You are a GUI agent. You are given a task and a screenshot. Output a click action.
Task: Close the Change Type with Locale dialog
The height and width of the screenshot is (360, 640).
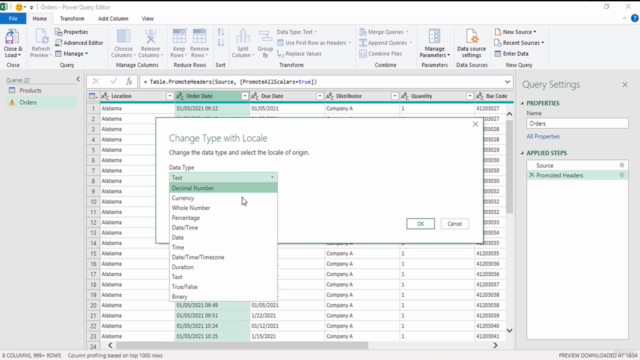(x=475, y=124)
